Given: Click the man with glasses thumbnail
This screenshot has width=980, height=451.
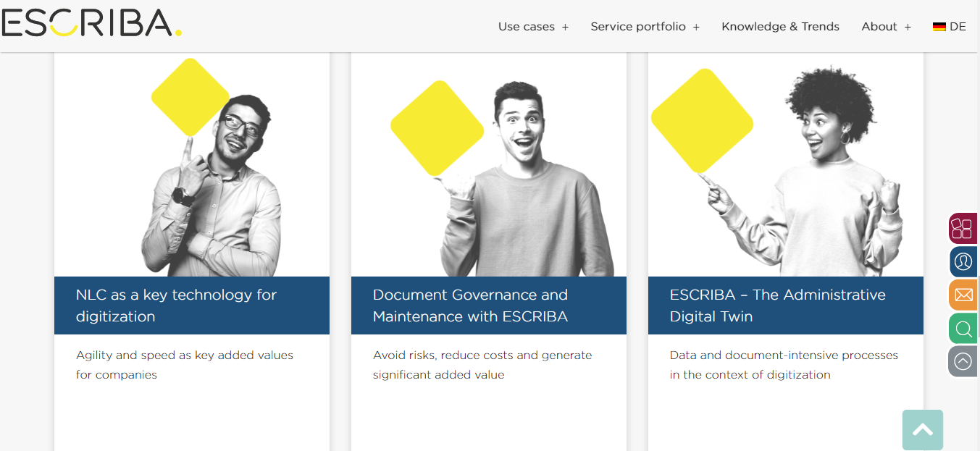Looking at the screenshot, I should click(192, 164).
